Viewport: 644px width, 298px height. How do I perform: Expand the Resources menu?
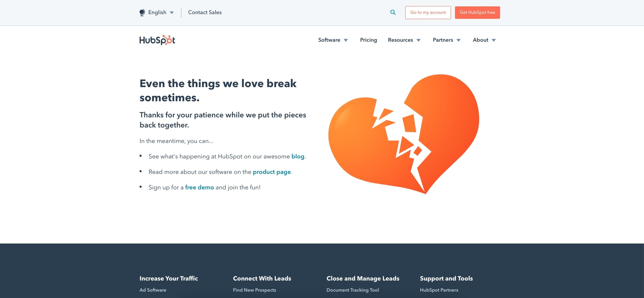pos(404,40)
